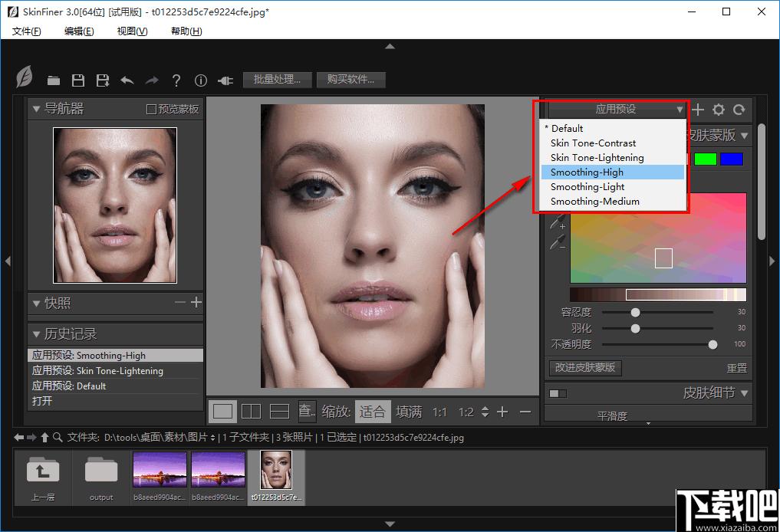Click the Save As floppy icon with arrow
The image size is (780, 532).
[103, 80]
